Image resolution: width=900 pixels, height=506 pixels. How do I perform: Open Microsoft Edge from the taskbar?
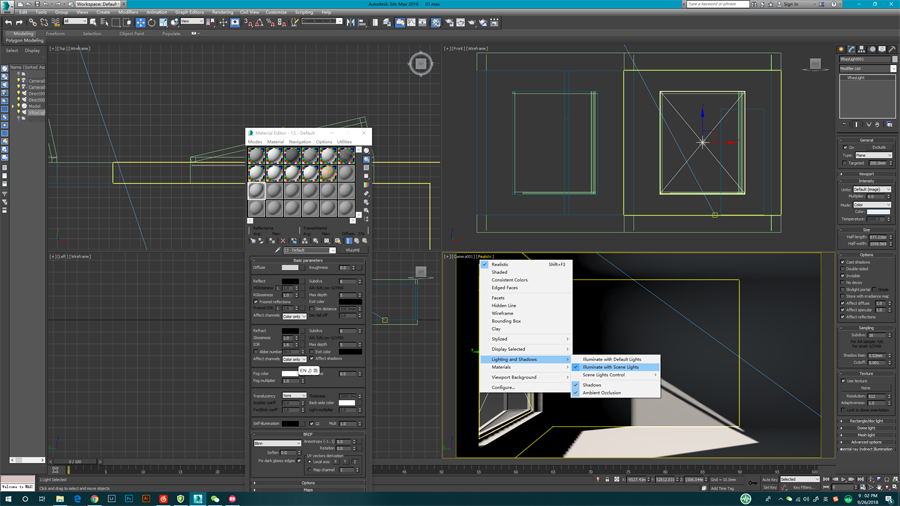(77, 498)
